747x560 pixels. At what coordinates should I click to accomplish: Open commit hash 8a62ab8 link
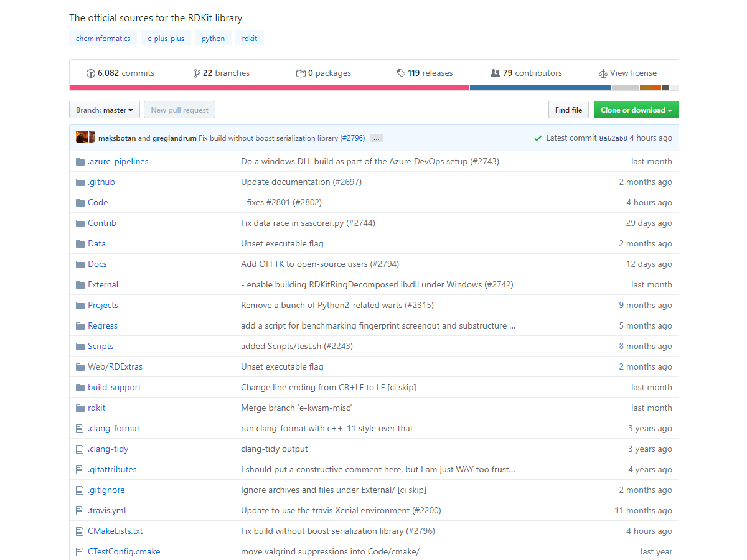point(613,138)
